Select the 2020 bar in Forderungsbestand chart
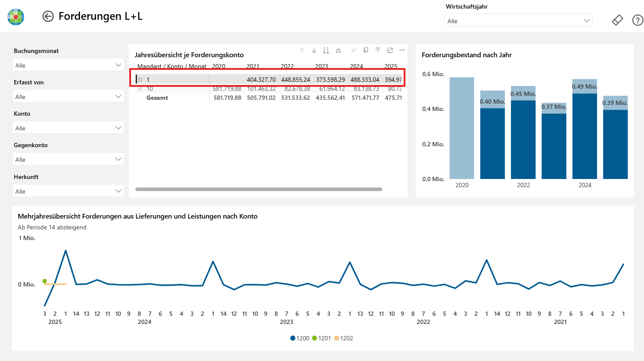Screen dimensions: 644x361 tap(462, 128)
